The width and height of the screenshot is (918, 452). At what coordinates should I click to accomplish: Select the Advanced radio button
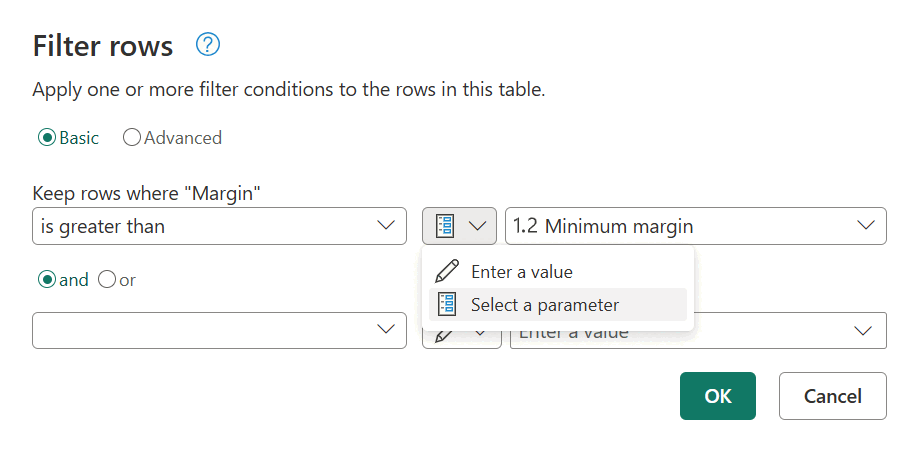132,138
